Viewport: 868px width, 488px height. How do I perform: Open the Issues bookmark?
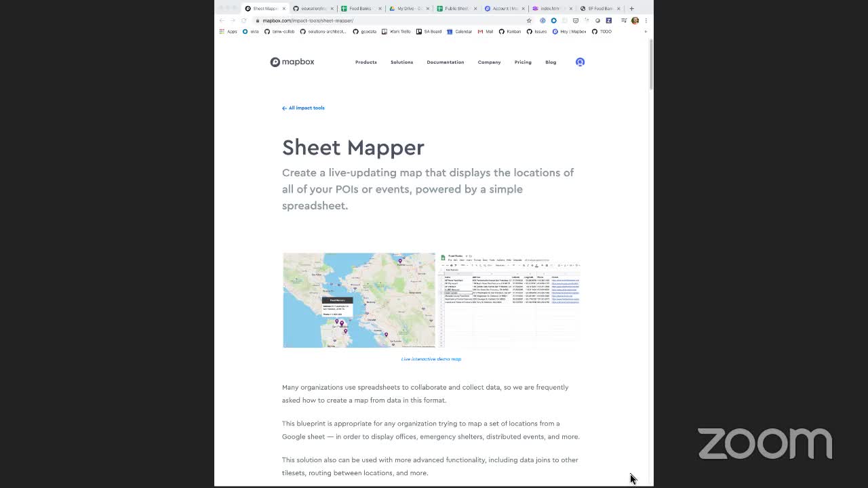tap(536, 31)
